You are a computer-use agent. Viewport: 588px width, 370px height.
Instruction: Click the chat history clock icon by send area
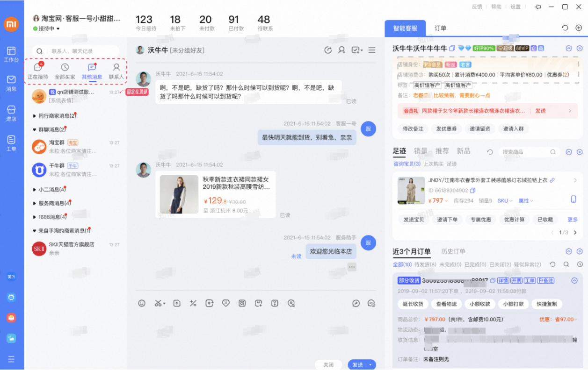[x=371, y=303]
